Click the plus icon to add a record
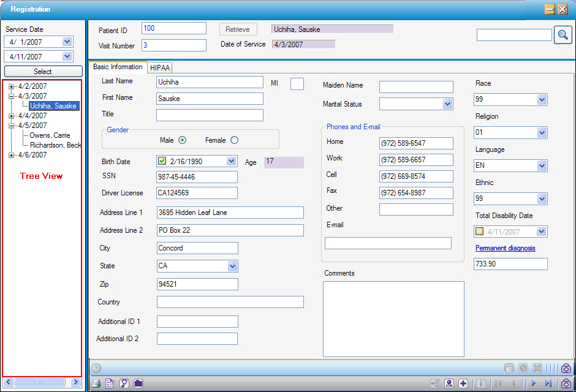 (463, 383)
